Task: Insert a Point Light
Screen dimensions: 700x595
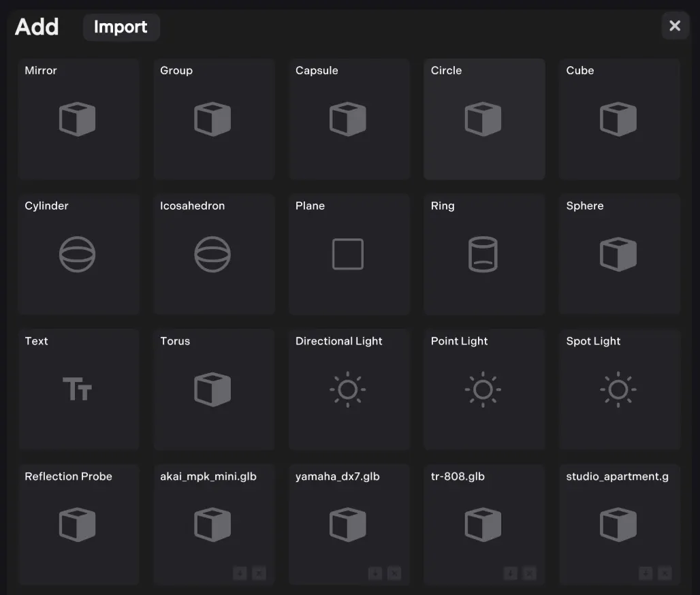Action: coord(483,389)
